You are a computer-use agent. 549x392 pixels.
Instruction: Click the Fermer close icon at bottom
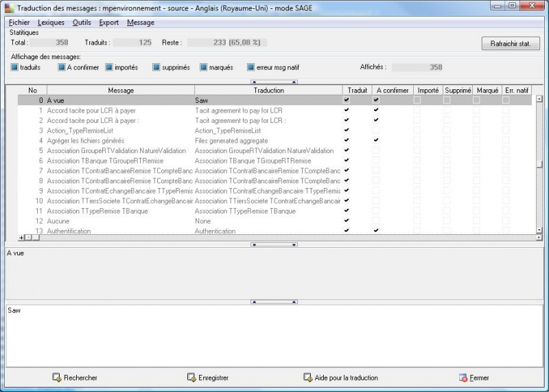pyautogui.click(x=463, y=378)
